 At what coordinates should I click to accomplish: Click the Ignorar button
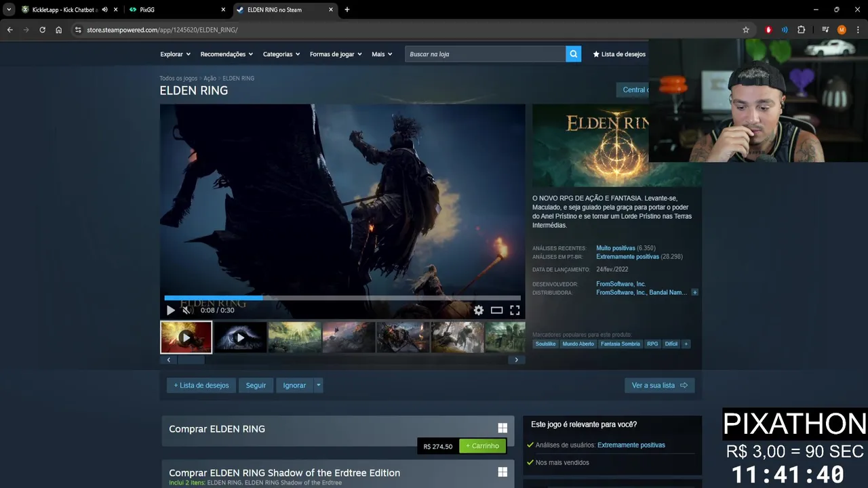click(x=294, y=385)
